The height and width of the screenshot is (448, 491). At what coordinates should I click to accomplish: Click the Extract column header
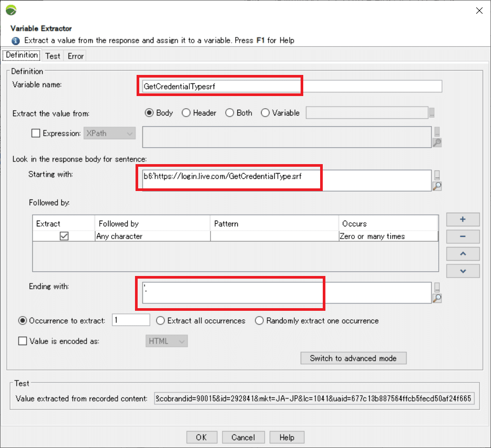[64, 223]
